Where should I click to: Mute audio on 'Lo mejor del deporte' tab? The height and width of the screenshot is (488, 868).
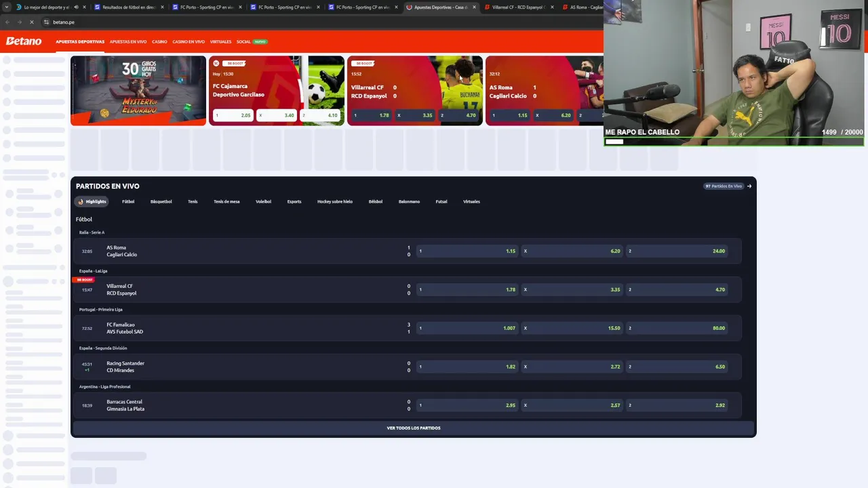click(x=76, y=7)
